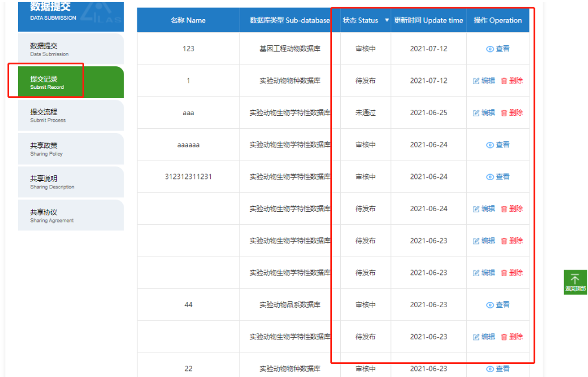Click the eye view icon for record 123
Viewport: 588px width, 377px height.
[490, 49]
